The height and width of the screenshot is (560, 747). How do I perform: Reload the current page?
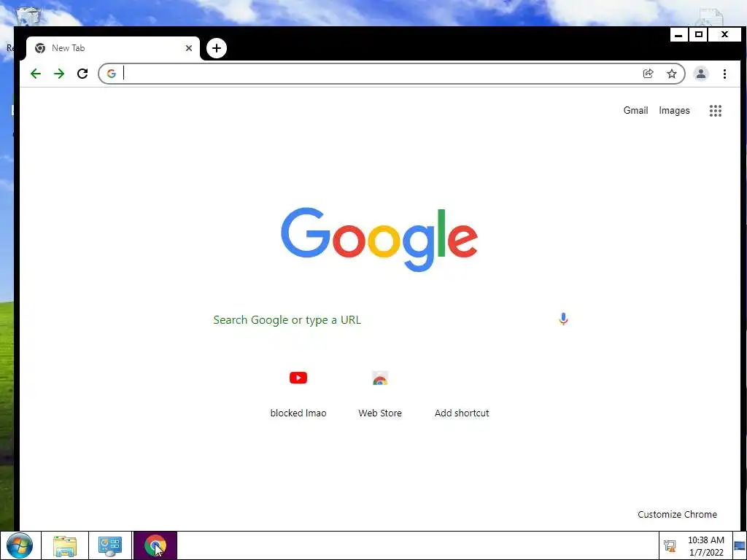pyautogui.click(x=82, y=74)
